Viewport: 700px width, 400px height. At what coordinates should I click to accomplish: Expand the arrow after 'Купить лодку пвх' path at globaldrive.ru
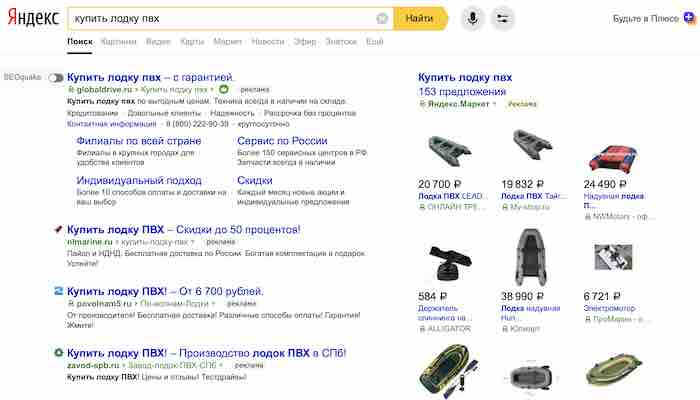[x=212, y=90]
